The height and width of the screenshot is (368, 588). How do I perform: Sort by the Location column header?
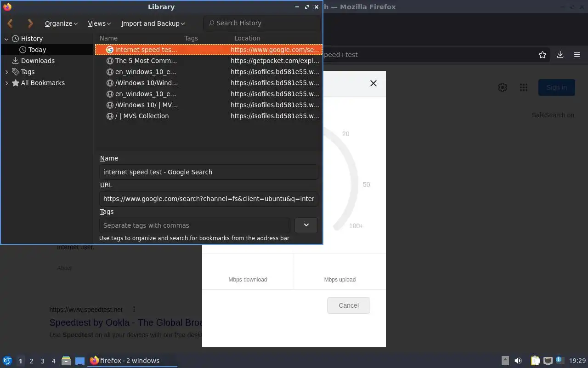[x=247, y=38]
